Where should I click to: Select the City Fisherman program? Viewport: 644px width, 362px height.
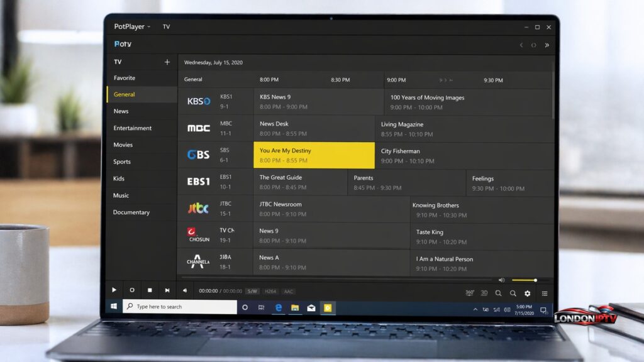click(464, 156)
